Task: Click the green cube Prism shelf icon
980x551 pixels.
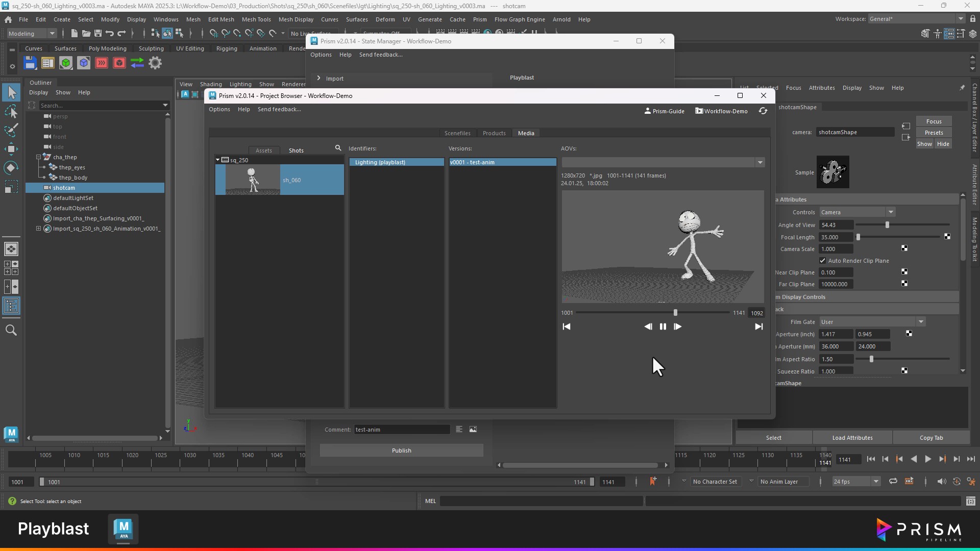Action: coord(66,63)
